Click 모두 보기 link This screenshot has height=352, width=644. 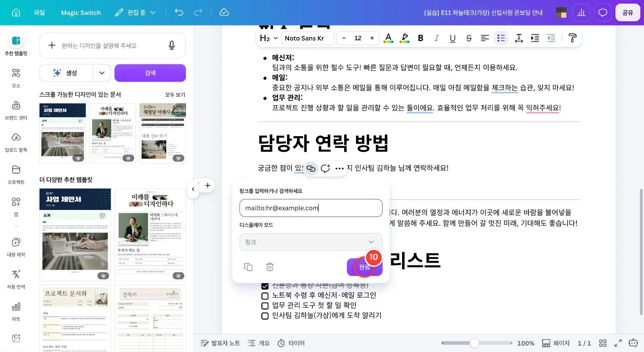click(x=175, y=95)
